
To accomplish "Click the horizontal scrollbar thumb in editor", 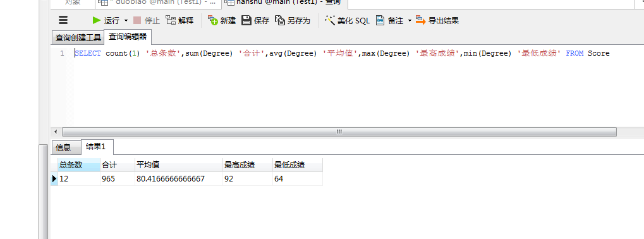I will (x=339, y=132).
